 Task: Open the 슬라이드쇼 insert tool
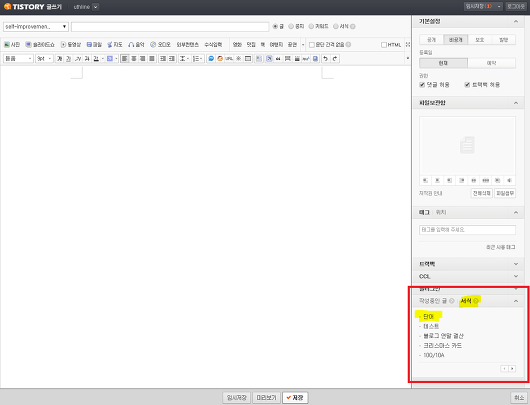click(40, 45)
